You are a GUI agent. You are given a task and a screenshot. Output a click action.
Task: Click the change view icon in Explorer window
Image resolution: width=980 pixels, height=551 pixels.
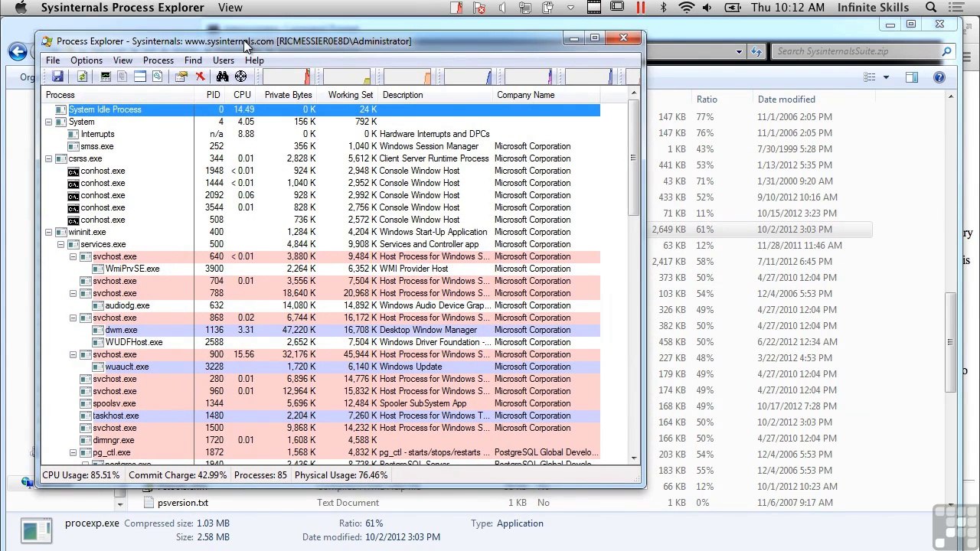coord(870,77)
